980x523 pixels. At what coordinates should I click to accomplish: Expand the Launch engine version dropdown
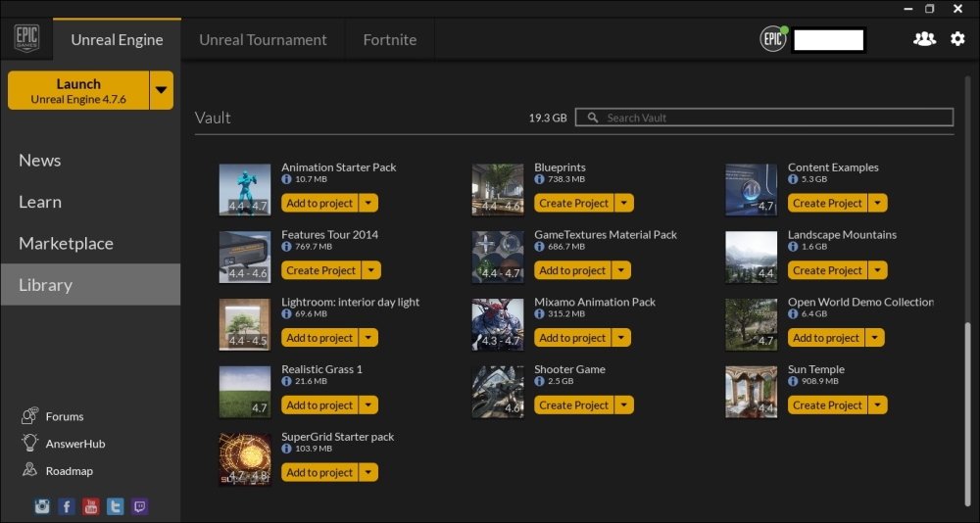162,90
